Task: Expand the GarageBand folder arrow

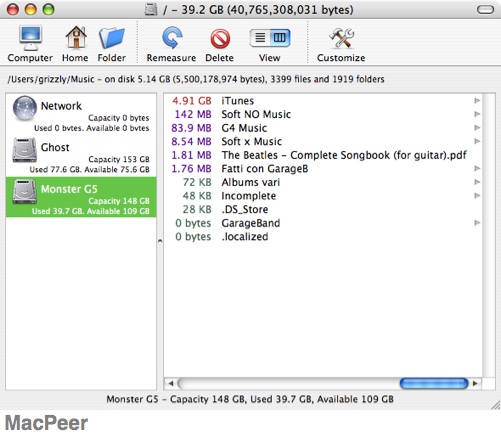Action: [x=477, y=223]
